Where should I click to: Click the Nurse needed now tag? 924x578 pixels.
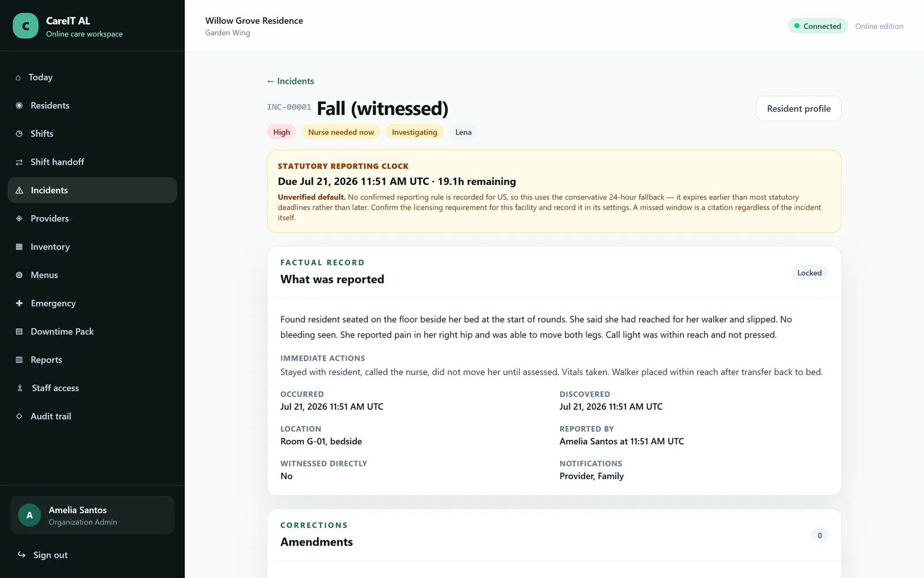[x=341, y=132]
